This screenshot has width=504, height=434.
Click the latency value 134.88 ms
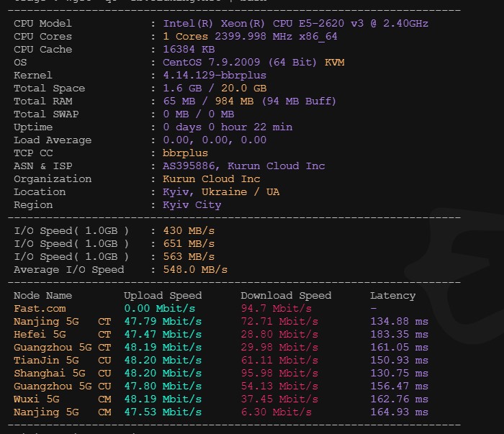coord(399,322)
